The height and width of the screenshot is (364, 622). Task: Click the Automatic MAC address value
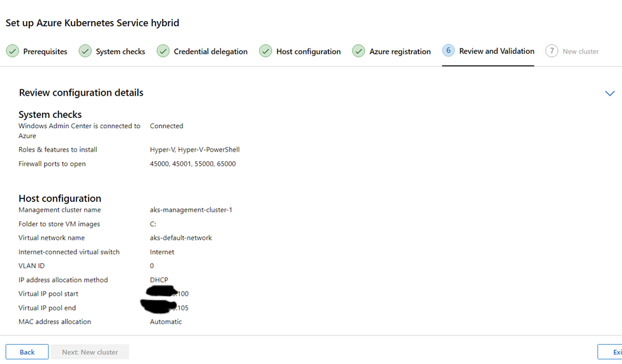click(x=166, y=321)
